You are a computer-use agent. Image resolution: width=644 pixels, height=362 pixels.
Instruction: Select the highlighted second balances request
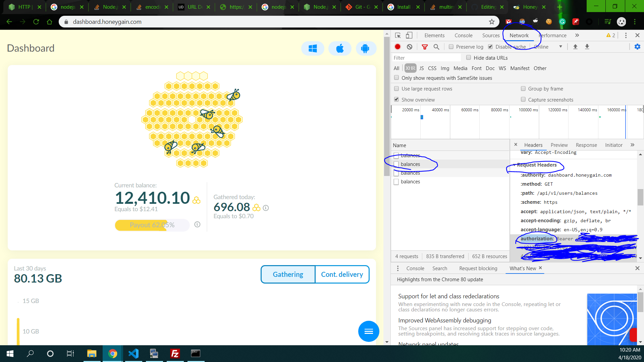click(450, 164)
